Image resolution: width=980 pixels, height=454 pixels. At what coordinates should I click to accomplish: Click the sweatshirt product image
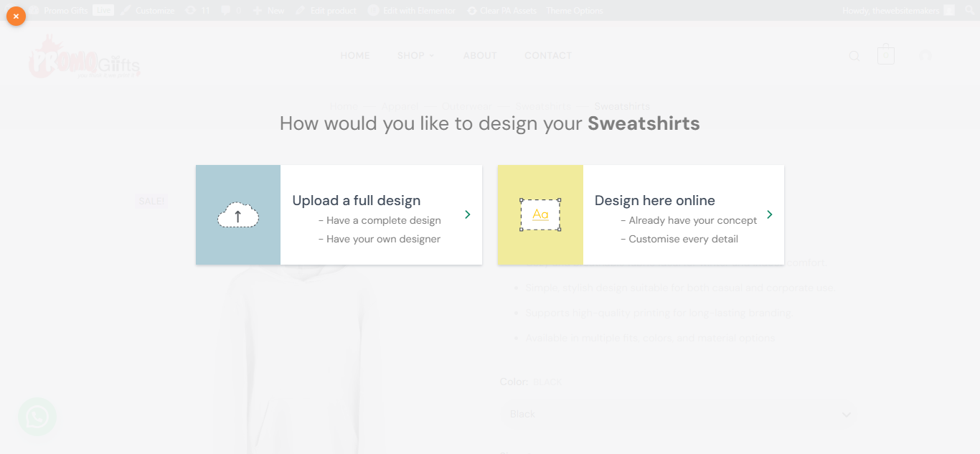(301, 359)
